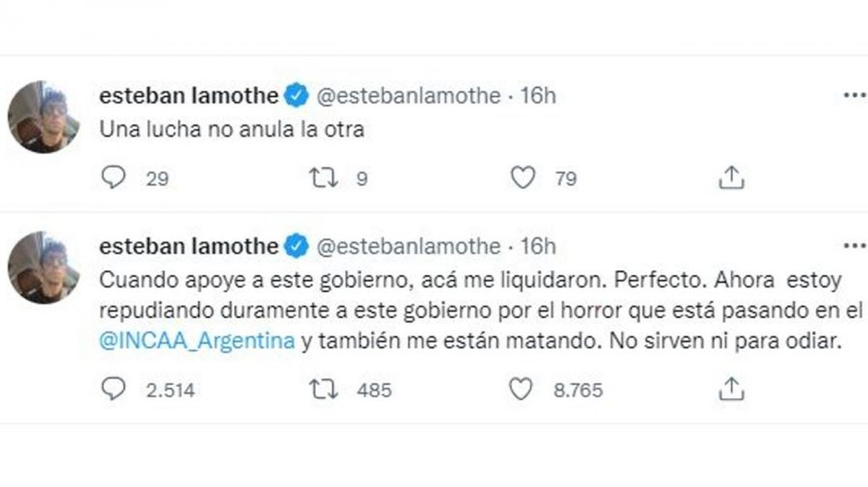Viewport: 868px width, 487px height.
Task: Click esteban lamothe name on second tweet
Action: click(188, 247)
